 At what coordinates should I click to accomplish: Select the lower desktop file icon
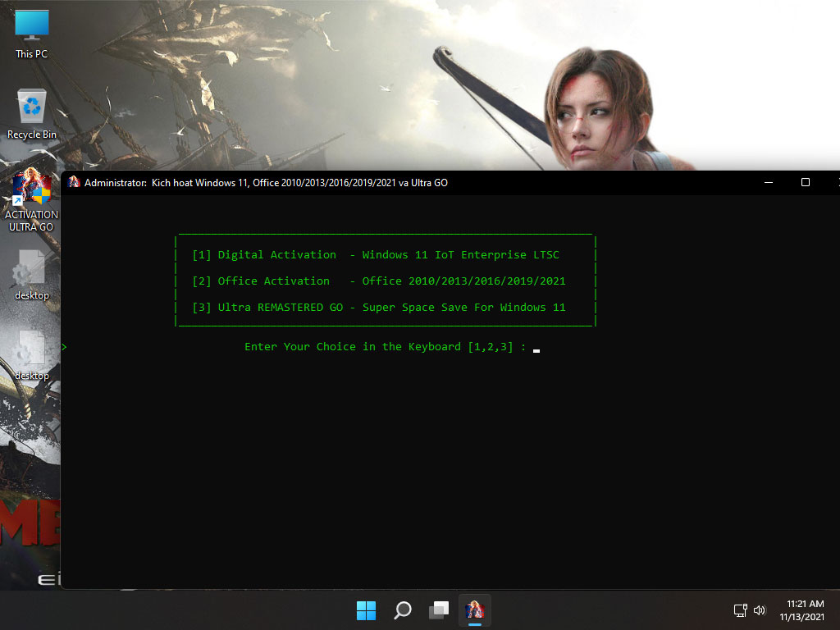coord(32,355)
